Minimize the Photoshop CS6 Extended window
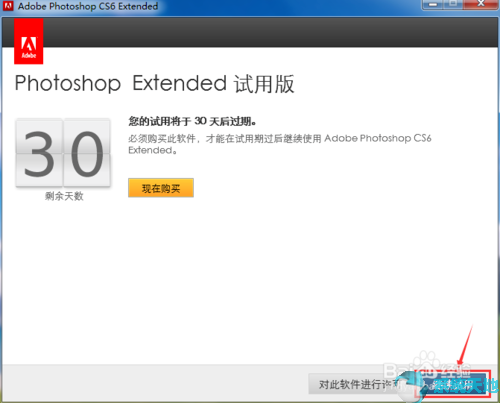Image resolution: width=500 pixels, height=403 pixels. [x=433, y=4]
